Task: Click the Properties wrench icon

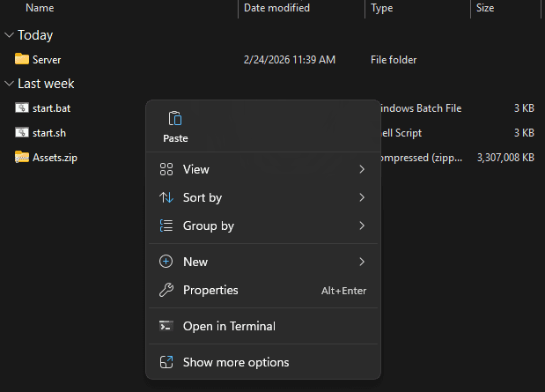Action: (166, 290)
